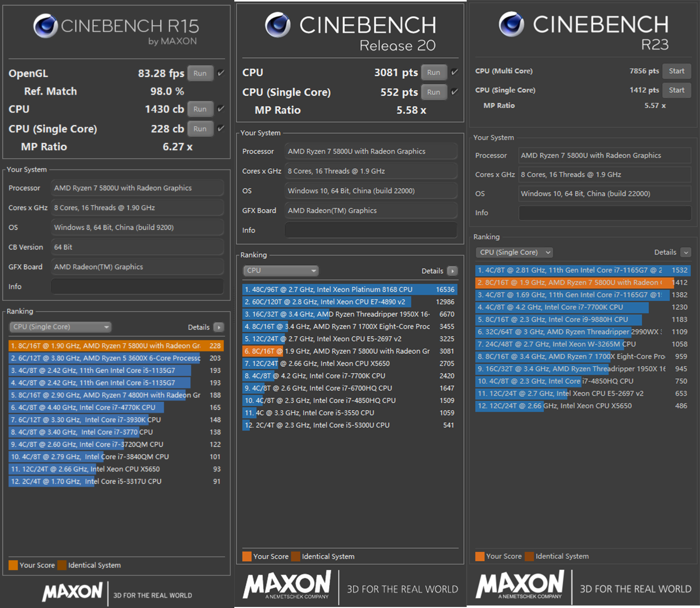Click the orange Your Score swatch in R20

[x=247, y=557]
